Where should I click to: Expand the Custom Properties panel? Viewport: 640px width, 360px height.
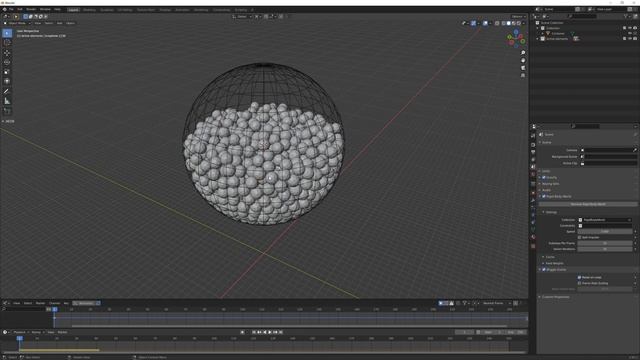pos(554,297)
